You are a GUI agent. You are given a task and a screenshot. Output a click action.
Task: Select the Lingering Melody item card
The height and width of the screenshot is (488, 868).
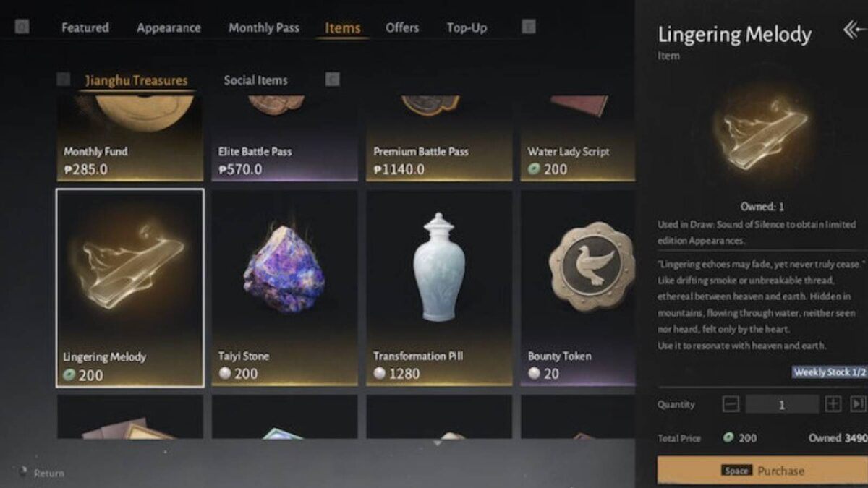point(130,288)
